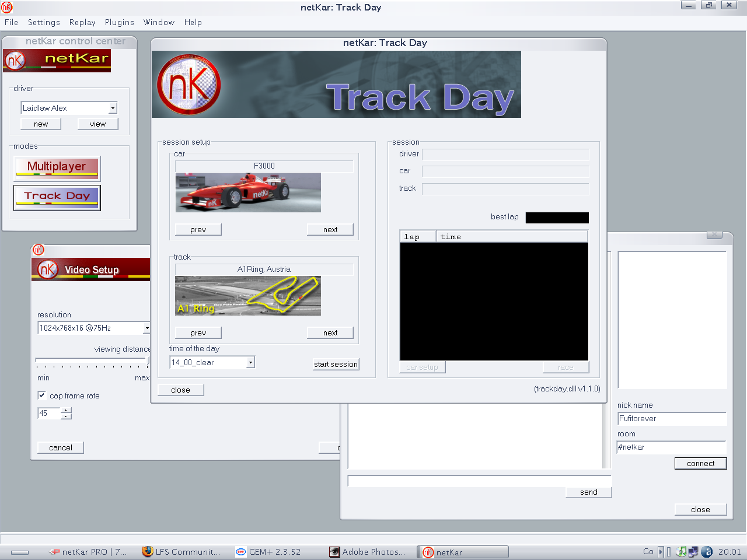Click the netKar app icon in the title bar

pyautogui.click(x=7, y=7)
